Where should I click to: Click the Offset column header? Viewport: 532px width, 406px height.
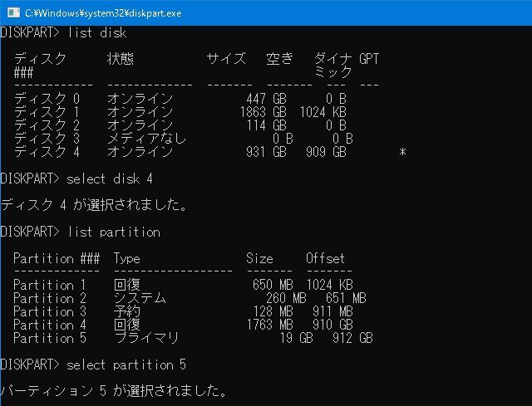(325, 258)
